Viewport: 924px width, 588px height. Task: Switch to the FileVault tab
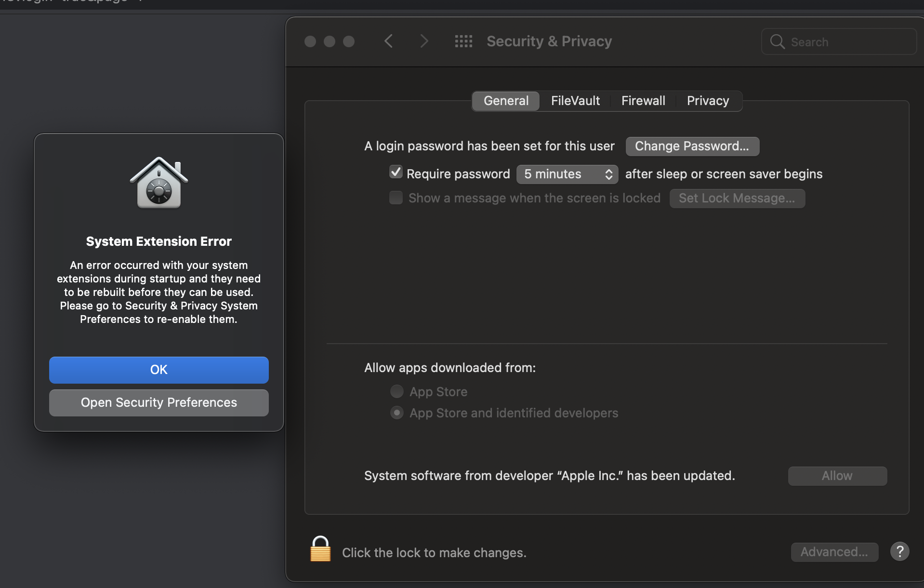[575, 101]
